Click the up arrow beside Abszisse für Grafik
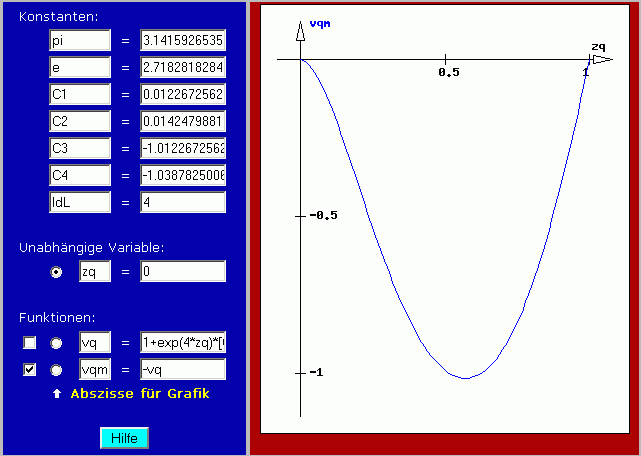 coord(57,394)
